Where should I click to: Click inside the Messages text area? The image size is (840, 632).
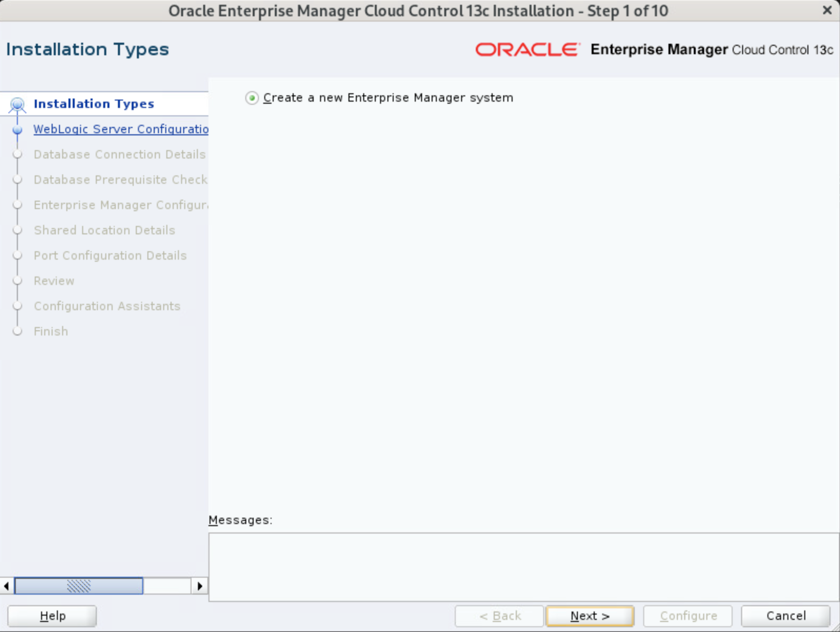(x=524, y=567)
